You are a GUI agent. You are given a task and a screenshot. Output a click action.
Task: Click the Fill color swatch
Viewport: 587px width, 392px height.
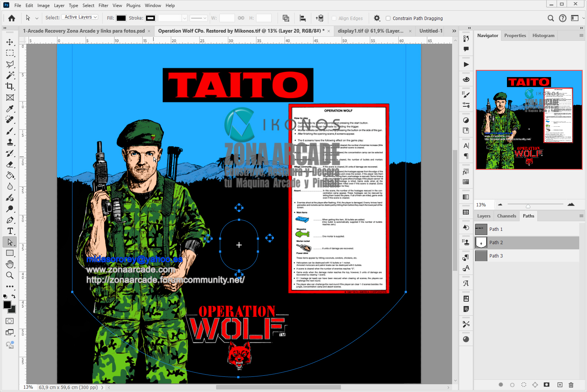tap(121, 18)
